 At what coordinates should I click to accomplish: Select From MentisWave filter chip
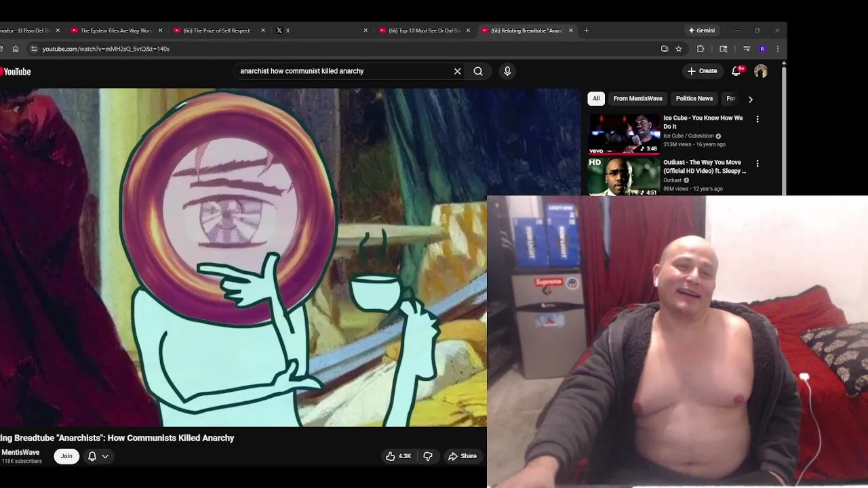point(637,99)
